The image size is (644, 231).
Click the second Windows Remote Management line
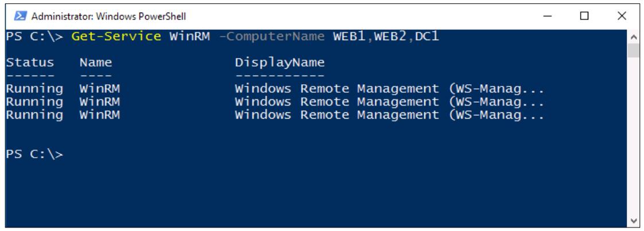[x=389, y=102]
